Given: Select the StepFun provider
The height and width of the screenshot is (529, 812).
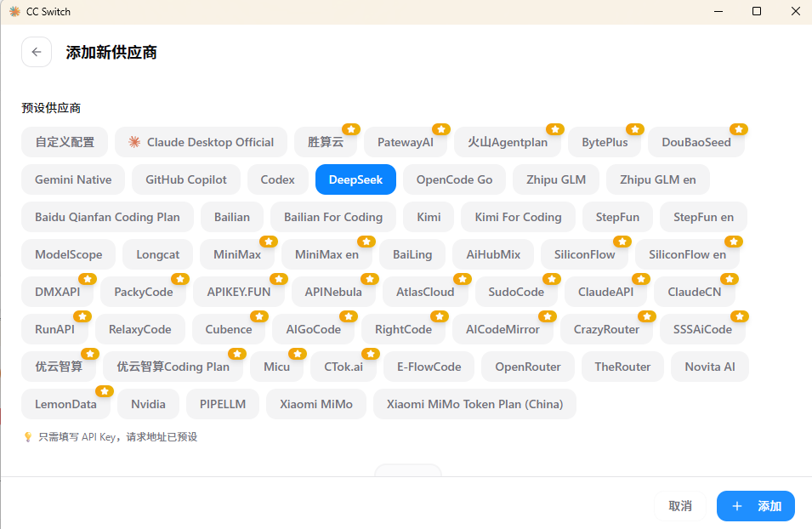Looking at the screenshot, I should (x=617, y=217).
